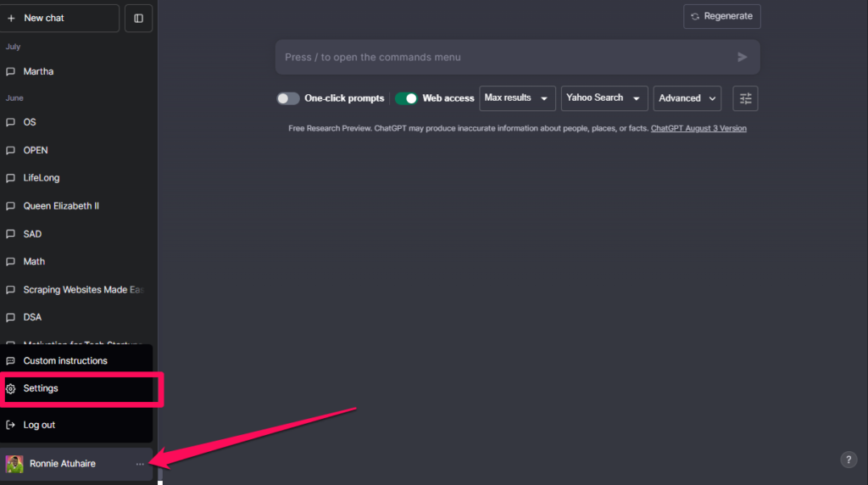Enable the One-click prompts toggle

tap(288, 98)
